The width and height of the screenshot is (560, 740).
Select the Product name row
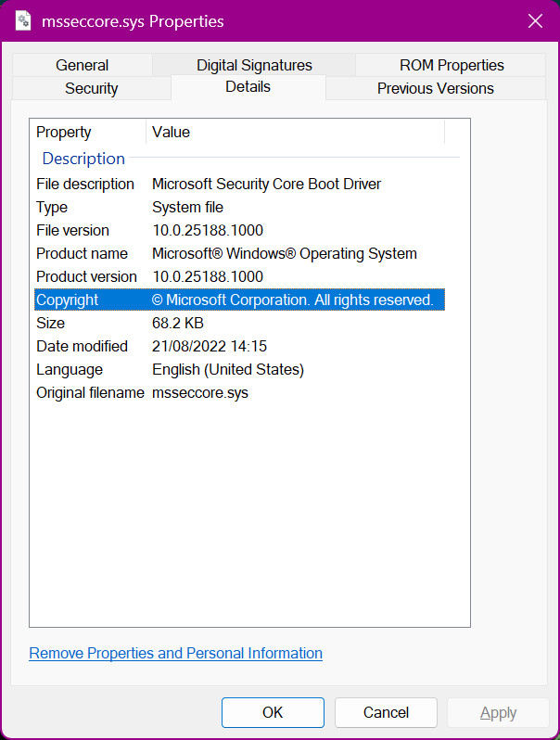click(239, 253)
